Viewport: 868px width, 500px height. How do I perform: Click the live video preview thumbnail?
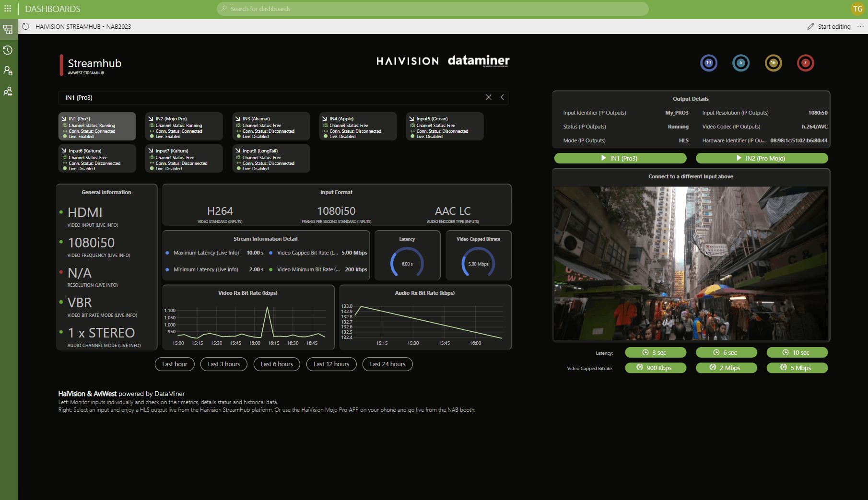coord(691,264)
